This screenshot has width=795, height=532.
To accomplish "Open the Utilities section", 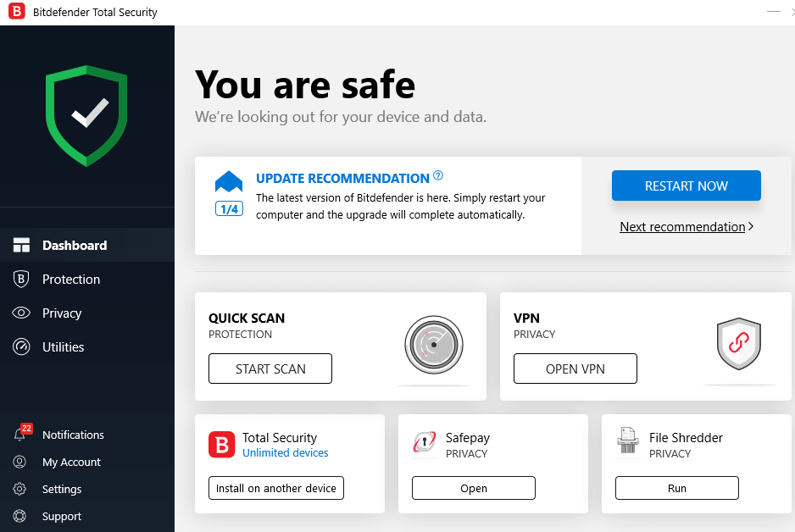I will [x=64, y=346].
